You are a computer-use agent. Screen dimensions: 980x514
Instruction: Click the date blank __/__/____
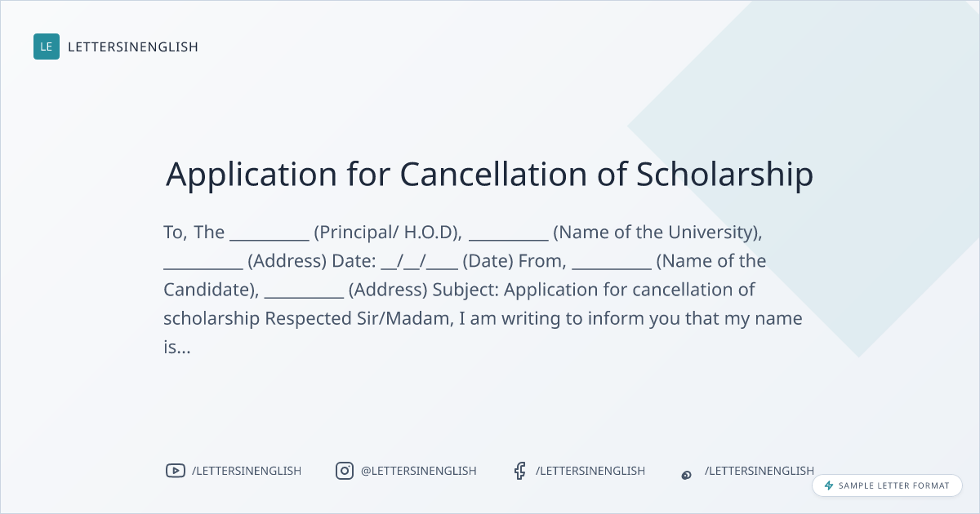[419, 263]
